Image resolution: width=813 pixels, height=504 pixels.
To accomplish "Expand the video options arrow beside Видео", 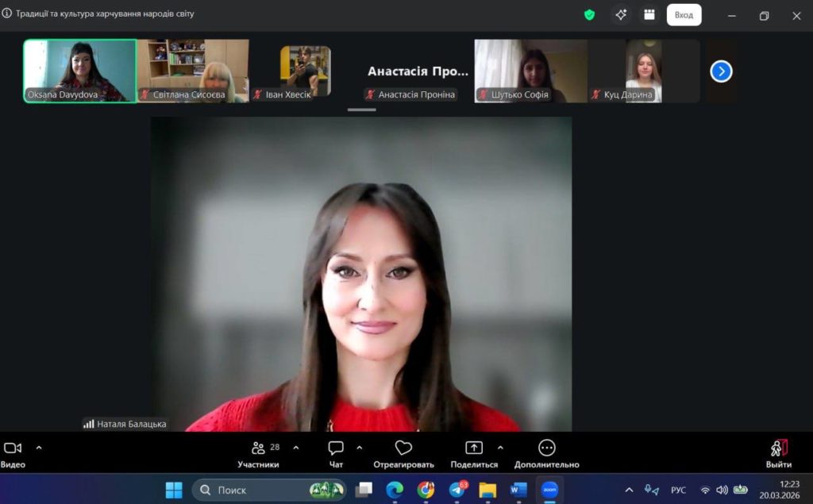I will (x=39, y=448).
